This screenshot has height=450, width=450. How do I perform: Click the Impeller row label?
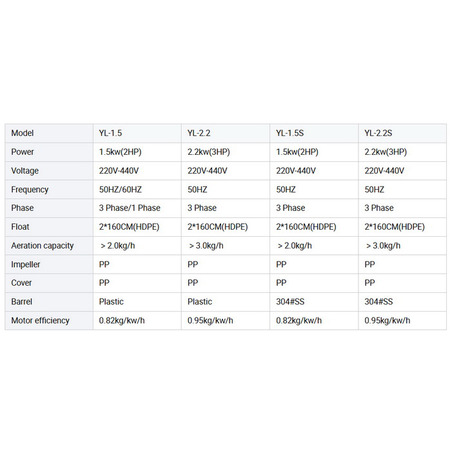coord(49,264)
